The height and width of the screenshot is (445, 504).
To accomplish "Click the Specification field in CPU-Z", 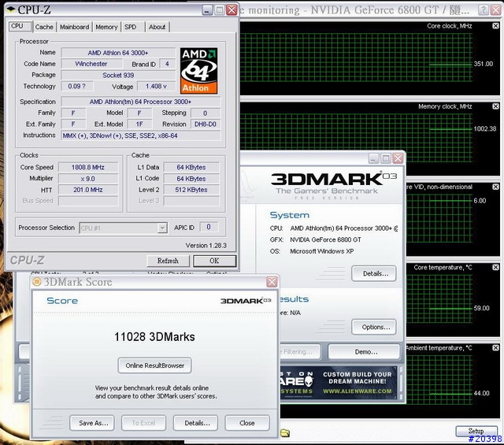I will [140, 102].
